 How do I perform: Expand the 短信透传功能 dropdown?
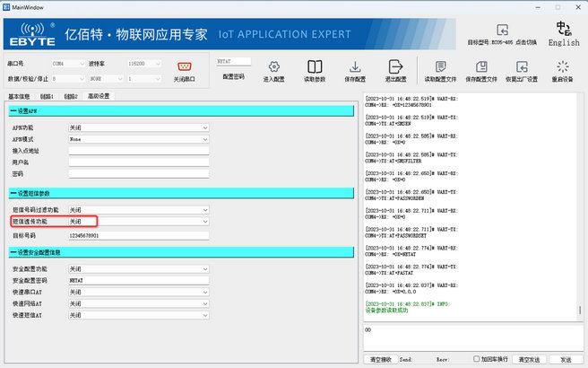point(138,221)
